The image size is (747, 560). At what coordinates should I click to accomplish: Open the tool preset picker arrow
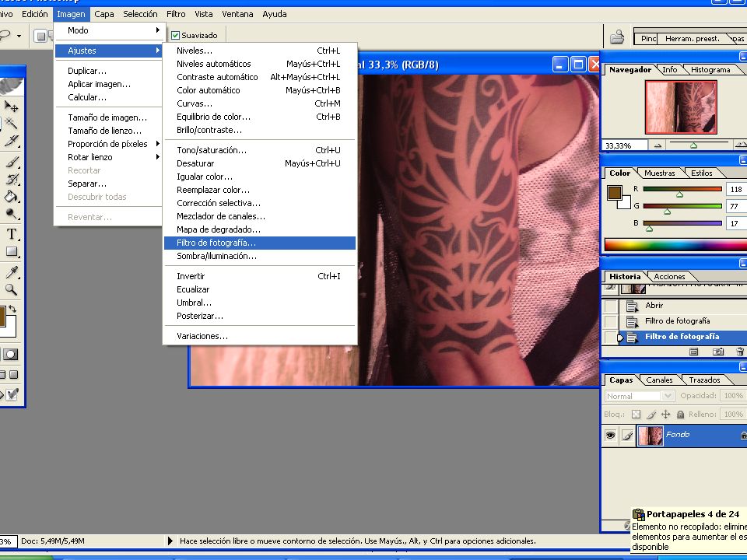[x=19, y=36]
